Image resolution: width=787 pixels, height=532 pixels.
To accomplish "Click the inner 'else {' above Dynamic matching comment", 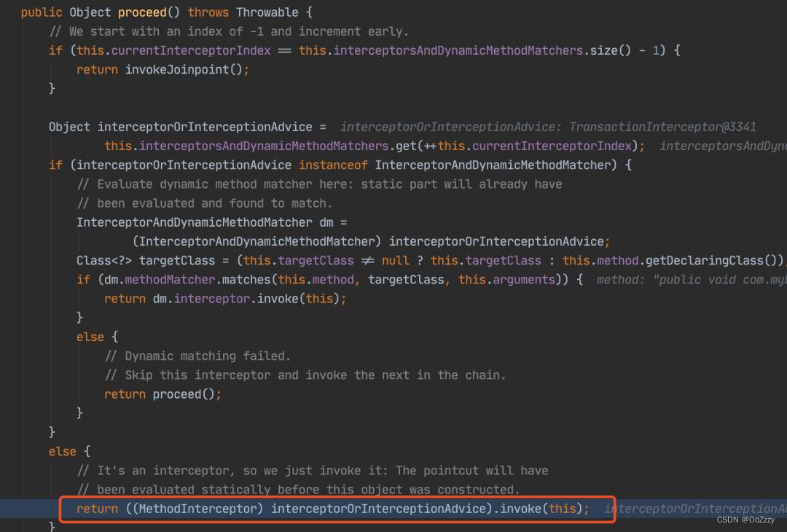I will 98,337.
